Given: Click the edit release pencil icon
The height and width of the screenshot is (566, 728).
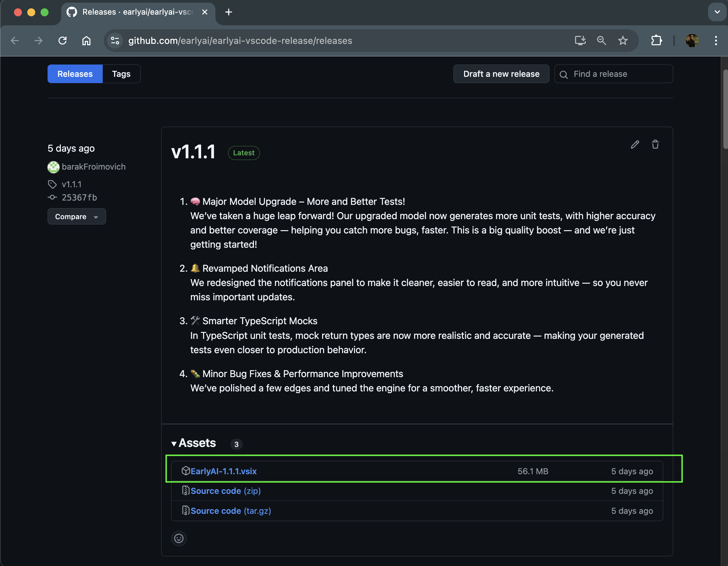Looking at the screenshot, I should (635, 144).
